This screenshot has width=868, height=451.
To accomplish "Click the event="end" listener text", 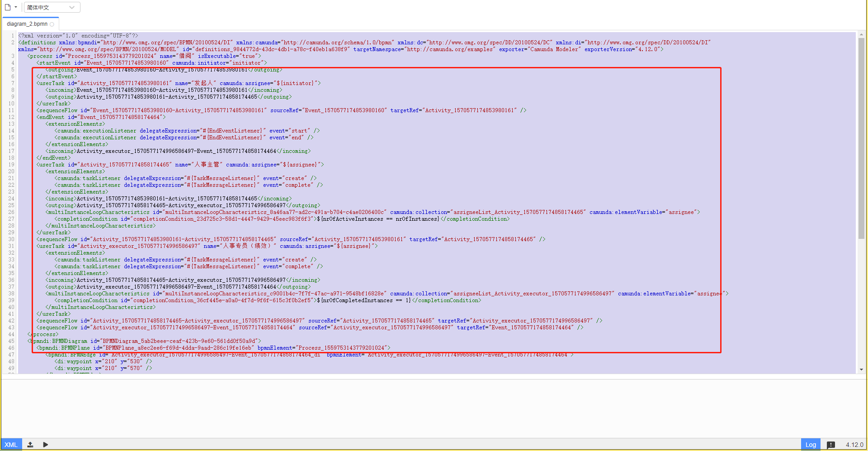I will 287,138.
